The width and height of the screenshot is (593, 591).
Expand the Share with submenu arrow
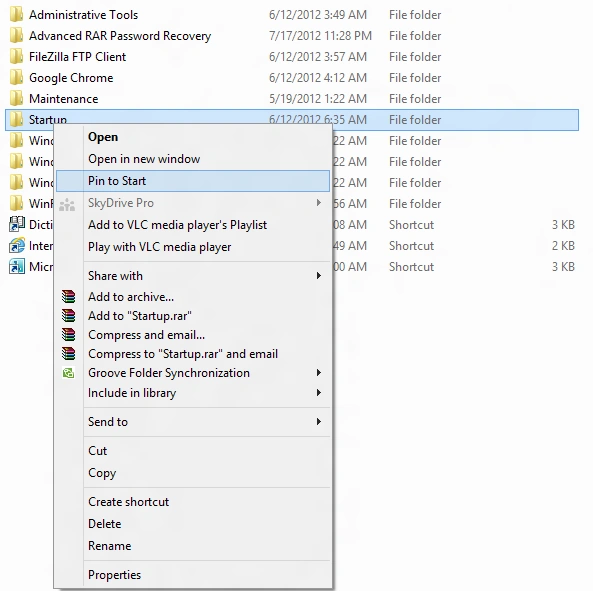click(x=319, y=276)
